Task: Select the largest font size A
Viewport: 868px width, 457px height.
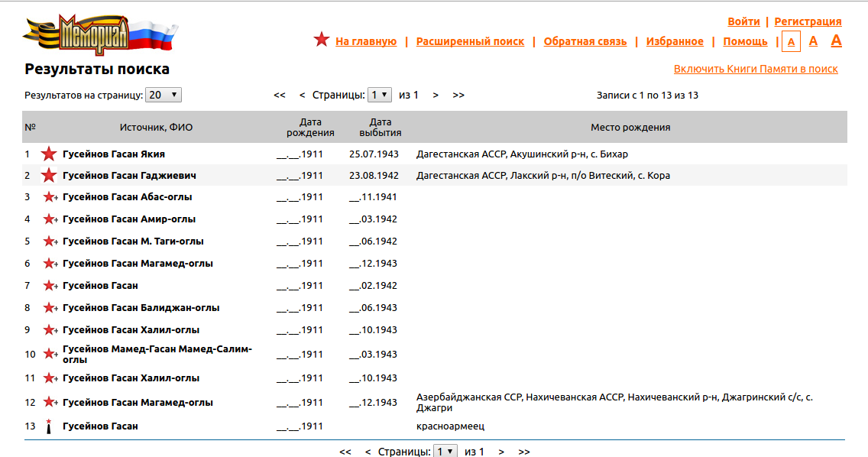Action: click(836, 41)
